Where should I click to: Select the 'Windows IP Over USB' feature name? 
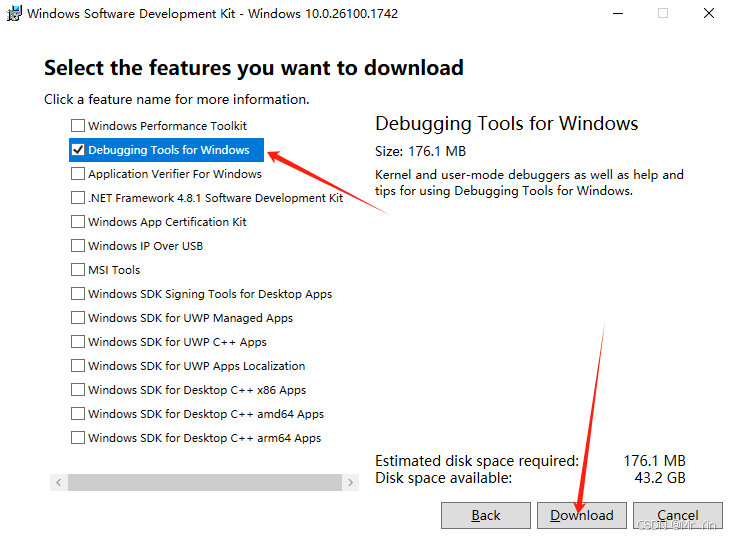146,246
